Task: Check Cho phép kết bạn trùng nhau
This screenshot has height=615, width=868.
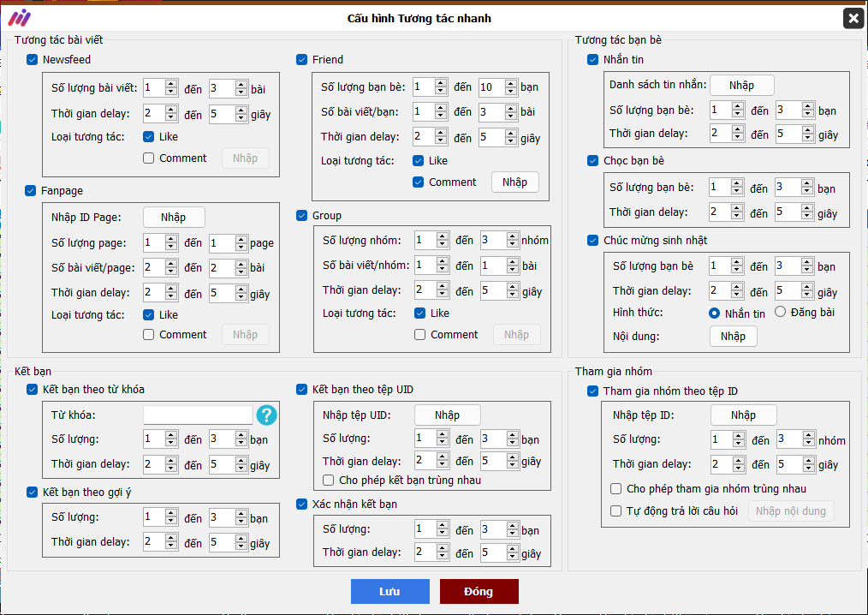Action: tap(329, 481)
